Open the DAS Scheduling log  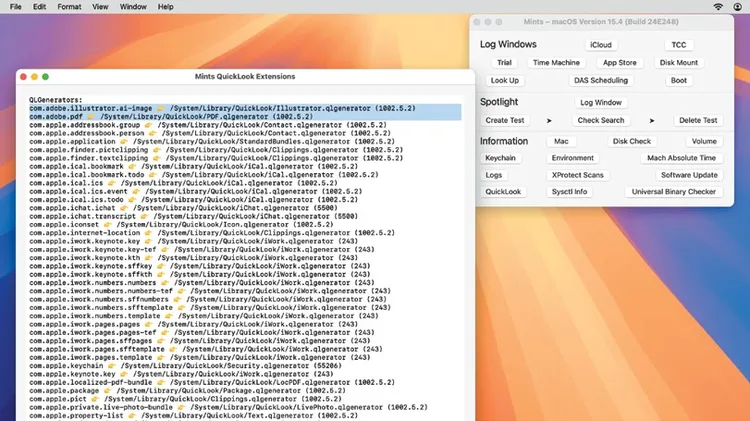[x=601, y=80]
